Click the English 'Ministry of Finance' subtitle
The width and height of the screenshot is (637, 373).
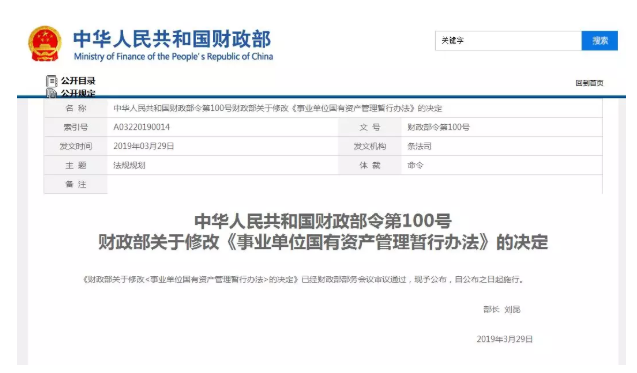pyautogui.click(x=173, y=56)
